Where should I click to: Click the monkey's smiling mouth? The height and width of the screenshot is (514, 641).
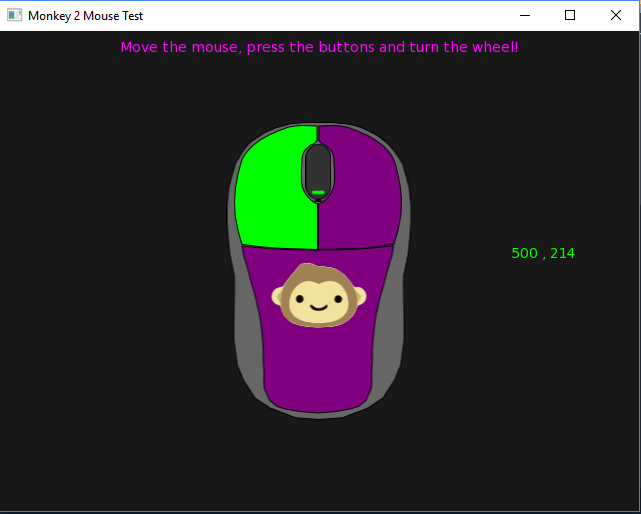point(319,309)
